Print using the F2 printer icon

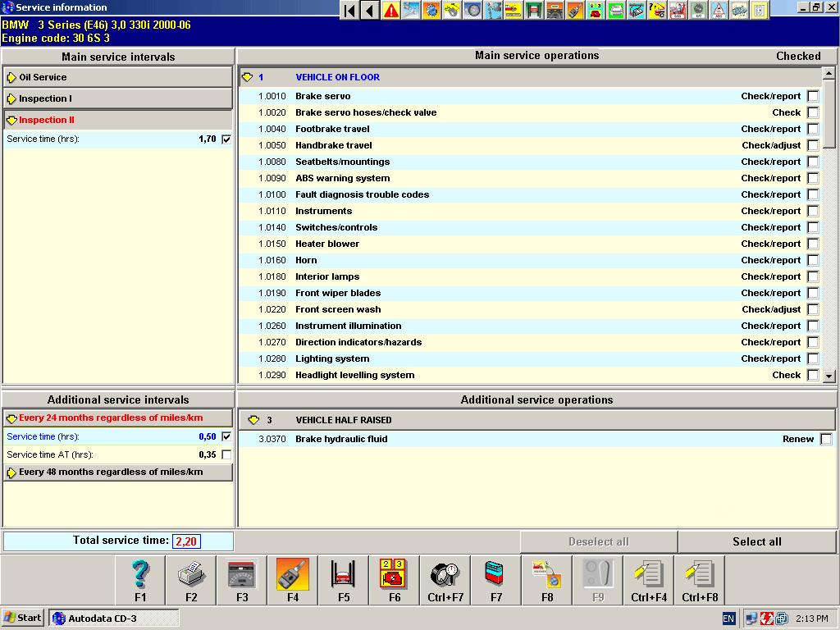(191, 580)
